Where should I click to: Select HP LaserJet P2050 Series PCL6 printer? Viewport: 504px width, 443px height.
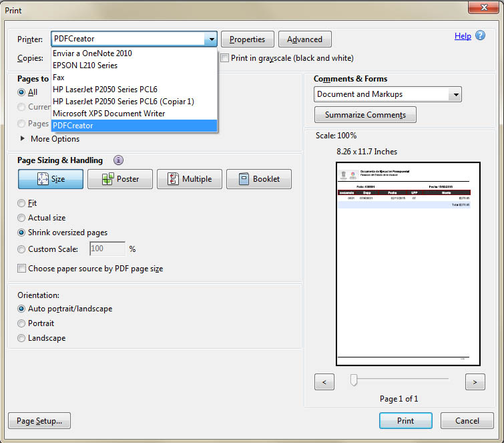[134, 90]
